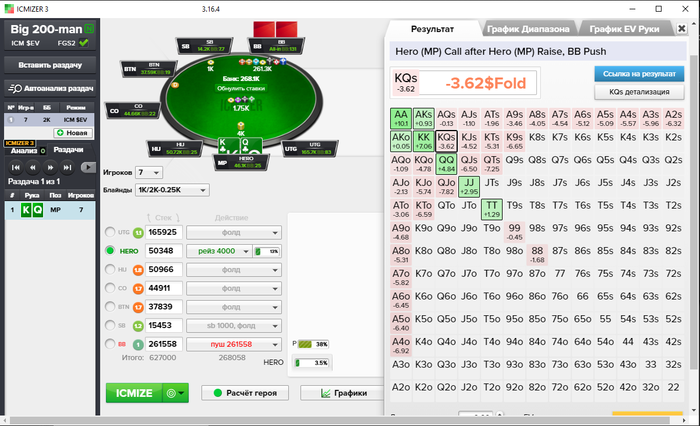Click the green 1.2 badge next to SB
Image resolution: width=700 pixels, height=426 pixels.
pos(138,326)
